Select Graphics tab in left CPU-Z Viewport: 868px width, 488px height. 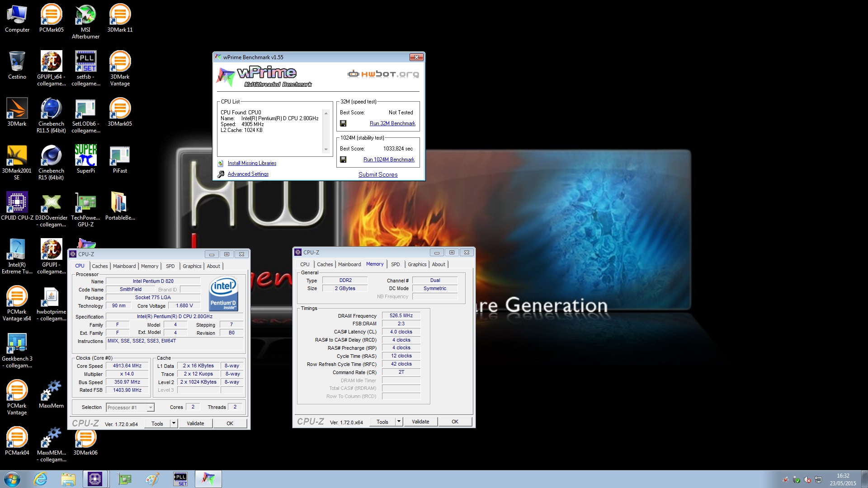pyautogui.click(x=192, y=266)
